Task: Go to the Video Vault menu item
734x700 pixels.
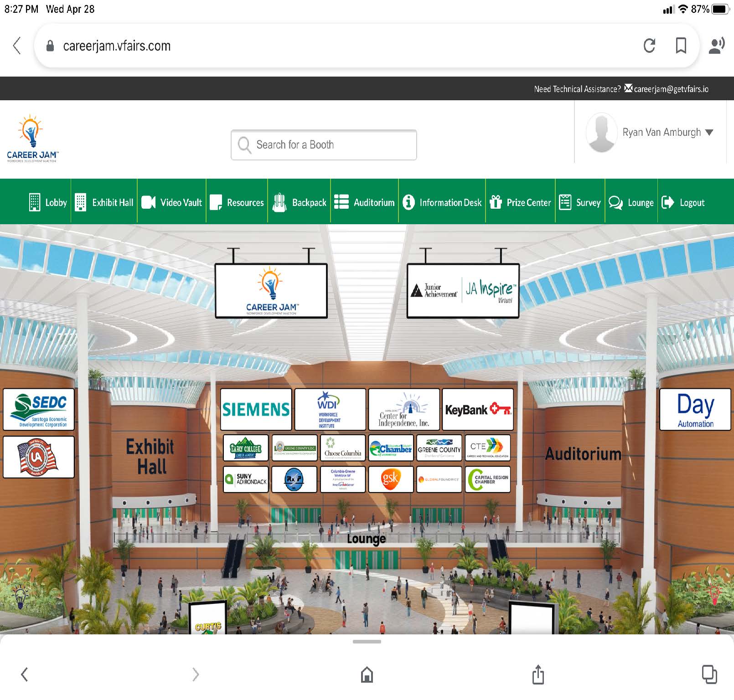Action: [x=172, y=202]
